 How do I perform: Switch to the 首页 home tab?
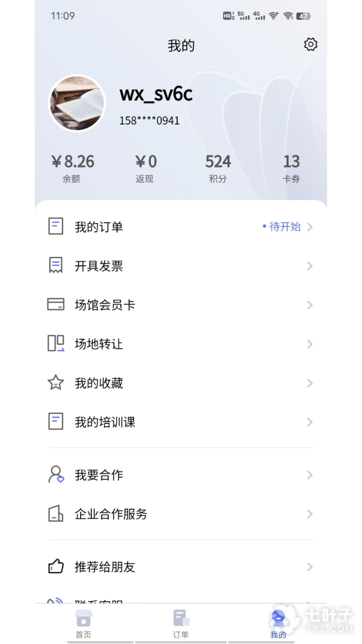[83, 623]
